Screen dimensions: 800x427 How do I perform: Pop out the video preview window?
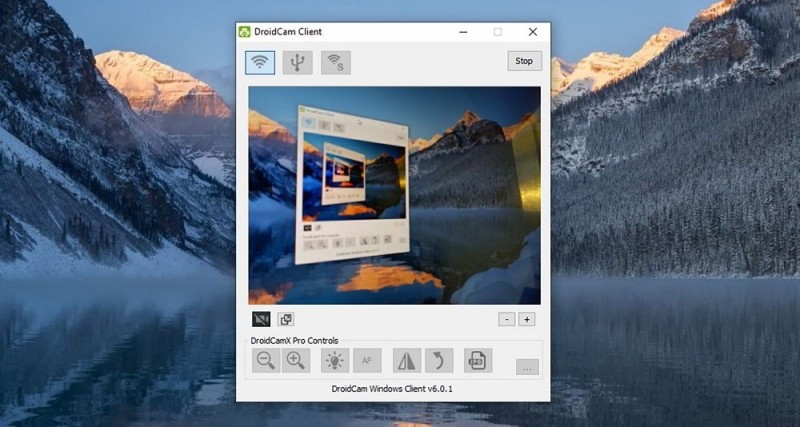click(x=286, y=319)
